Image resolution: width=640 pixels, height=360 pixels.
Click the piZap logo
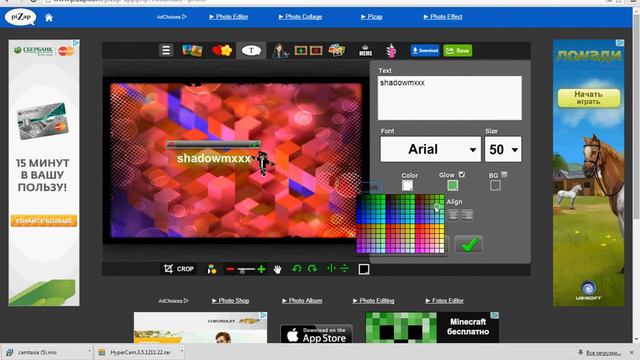pos(20,17)
